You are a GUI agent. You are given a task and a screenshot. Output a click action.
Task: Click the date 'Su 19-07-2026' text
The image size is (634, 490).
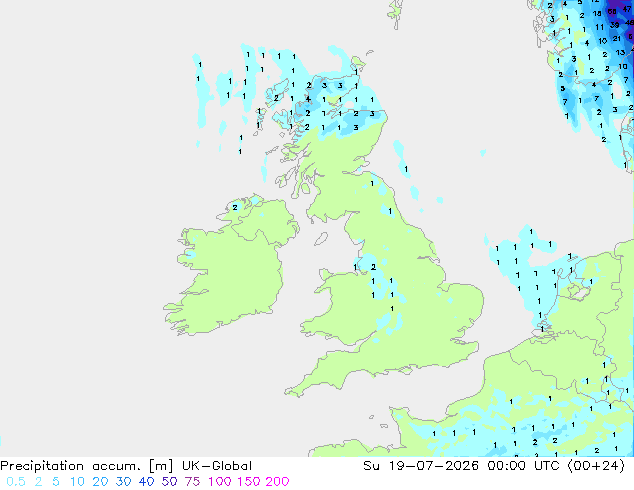(421, 466)
